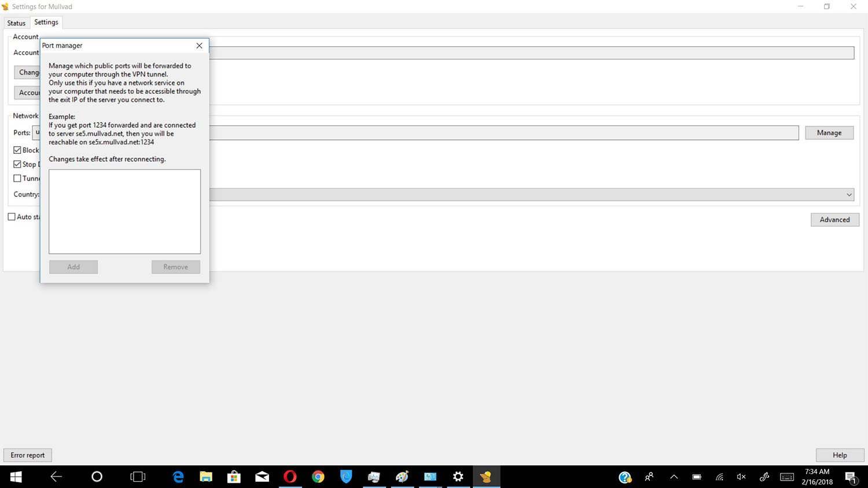Open the Windows Start menu

(x=16, y=477)
